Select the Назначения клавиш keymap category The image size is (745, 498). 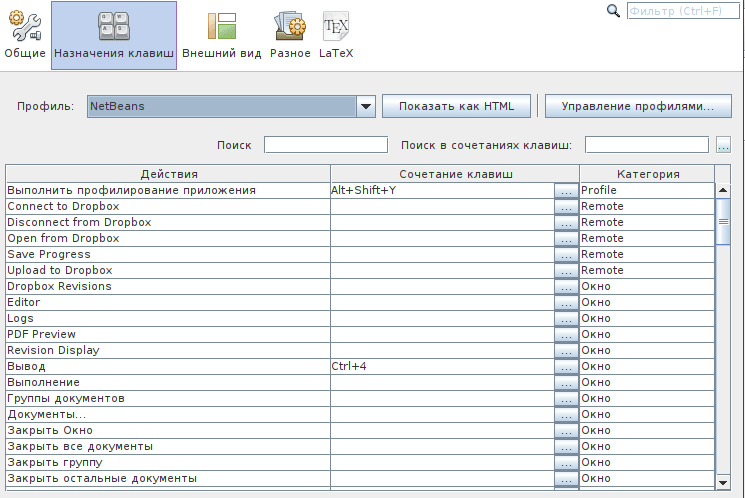click(x=114, y=35)
